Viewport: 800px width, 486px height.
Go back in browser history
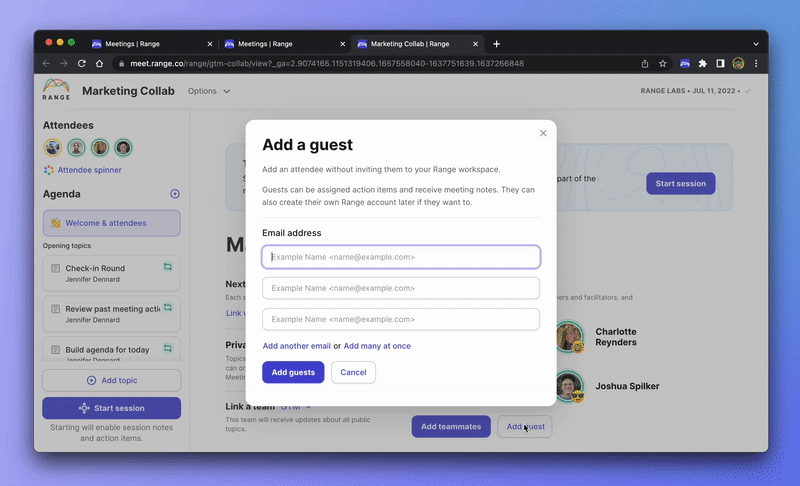46,64
